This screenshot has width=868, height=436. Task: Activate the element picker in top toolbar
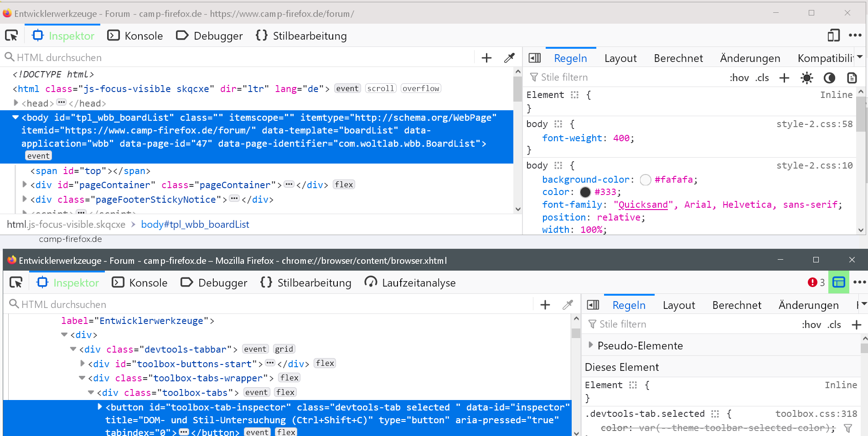11,36
